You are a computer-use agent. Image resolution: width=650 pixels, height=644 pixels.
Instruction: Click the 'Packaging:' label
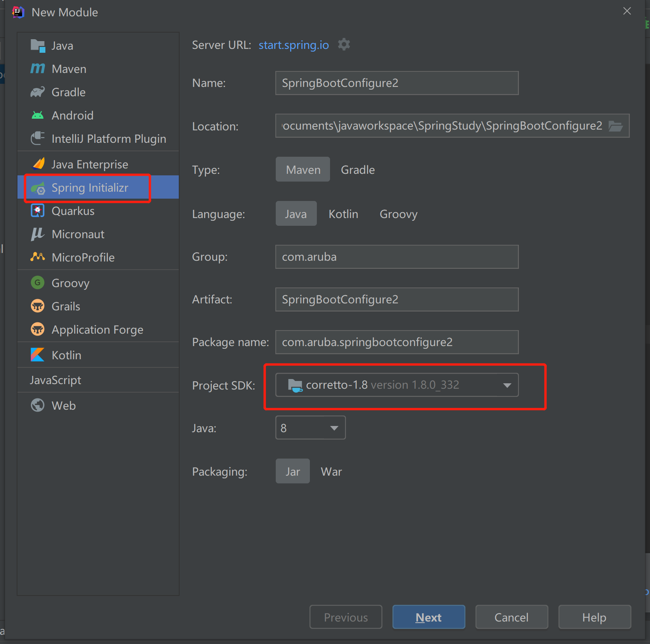coord(220,471)
